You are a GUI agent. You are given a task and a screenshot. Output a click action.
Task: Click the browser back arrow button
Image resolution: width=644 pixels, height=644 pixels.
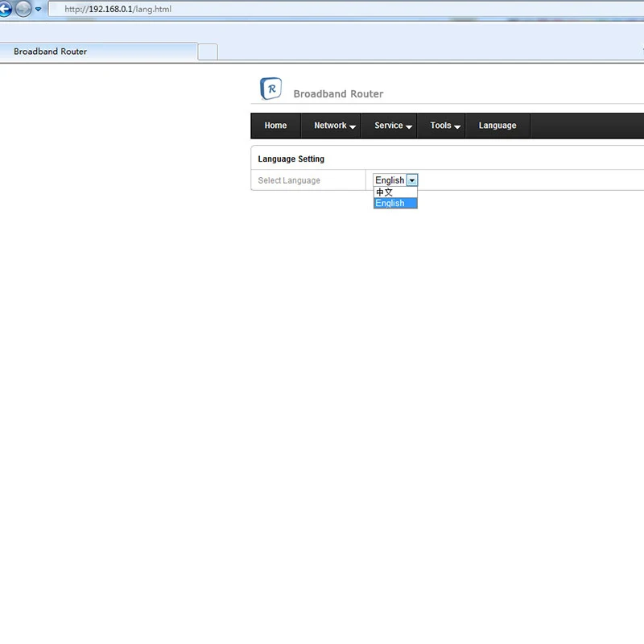coord(5,9)
